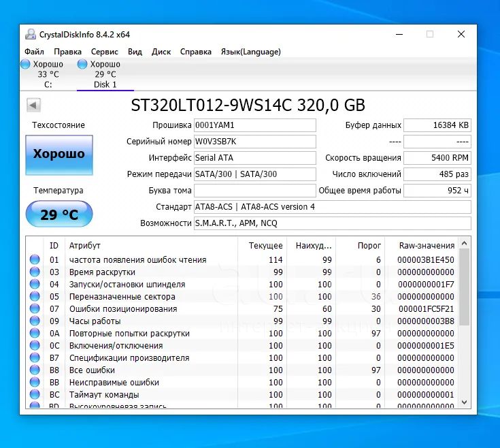
Task: Click the Прошивка field 0001YAM1
Action: coord(255,125)
